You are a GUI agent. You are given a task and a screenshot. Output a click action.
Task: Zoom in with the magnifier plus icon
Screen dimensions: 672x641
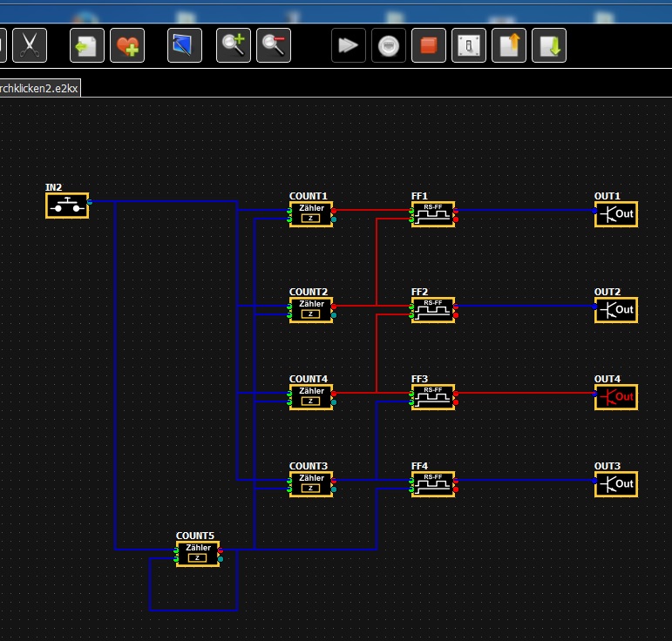click(234, 45)
